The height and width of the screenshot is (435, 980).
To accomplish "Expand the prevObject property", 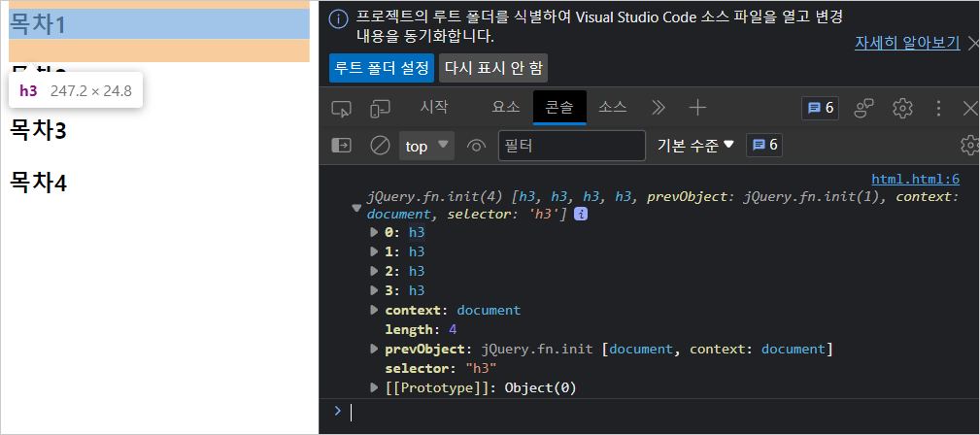I will click(374, 349).
